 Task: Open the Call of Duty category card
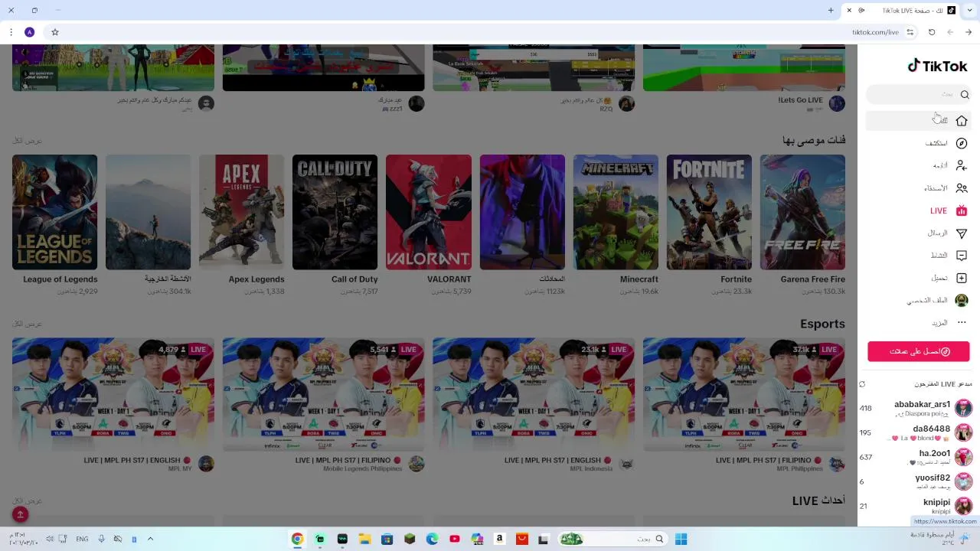pyautogui.click(x=335, y=212)
